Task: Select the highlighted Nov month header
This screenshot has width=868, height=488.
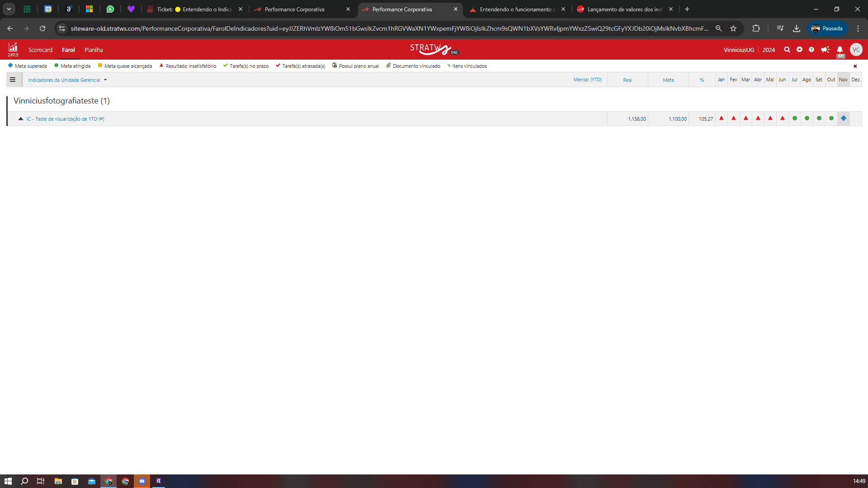Action: (843, 80)
